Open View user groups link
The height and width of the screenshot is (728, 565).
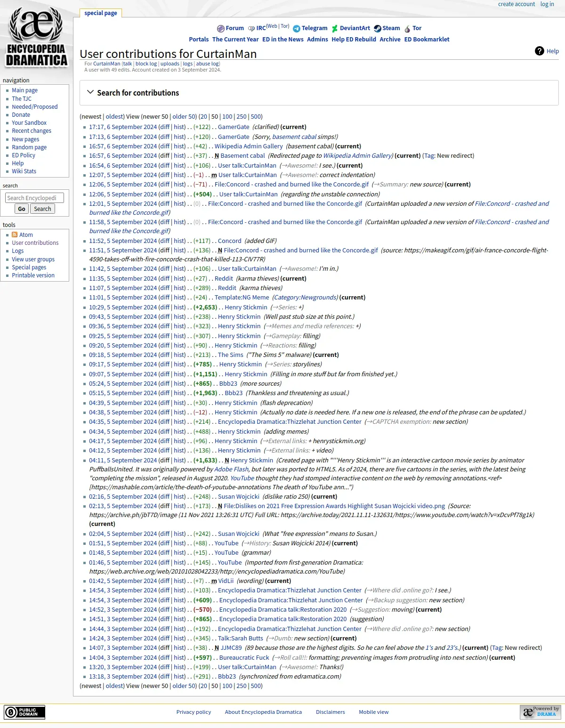point(33,259)
